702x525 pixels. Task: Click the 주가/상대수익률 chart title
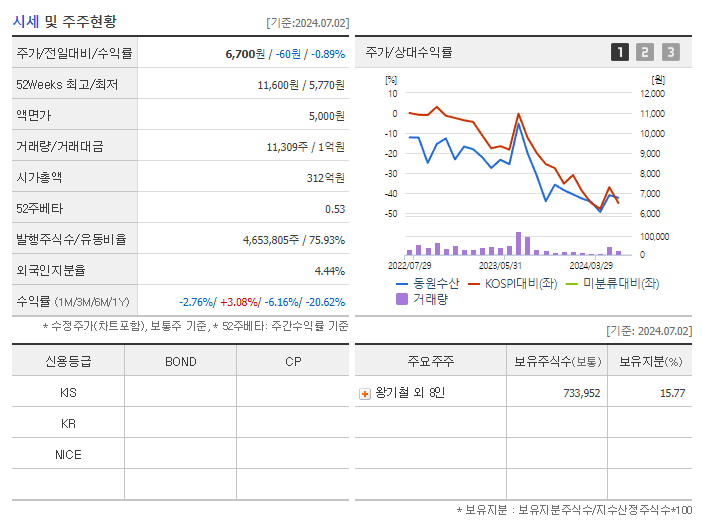409,52
